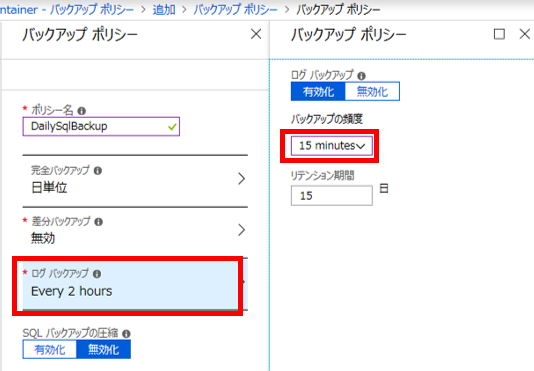Click info icon beside 完全バックアップ
The width and height of the screenshot is (534, 371).
pos(98,171)
